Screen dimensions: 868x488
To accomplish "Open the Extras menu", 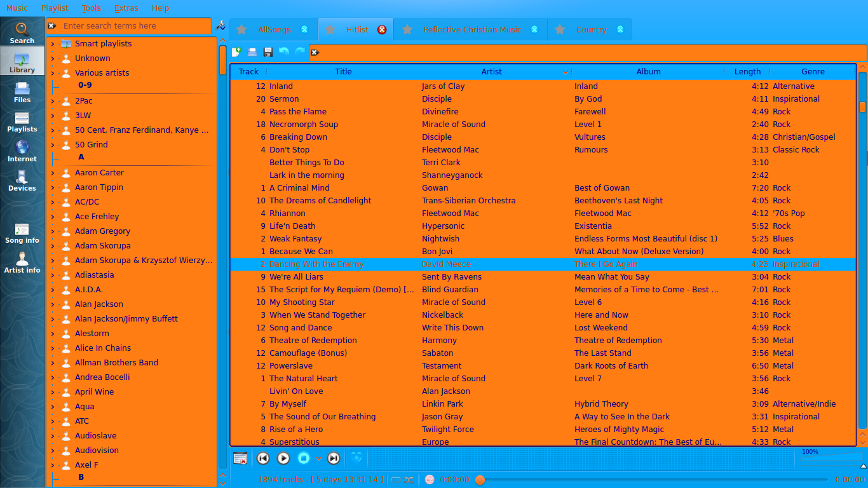I will coord(126,8).
